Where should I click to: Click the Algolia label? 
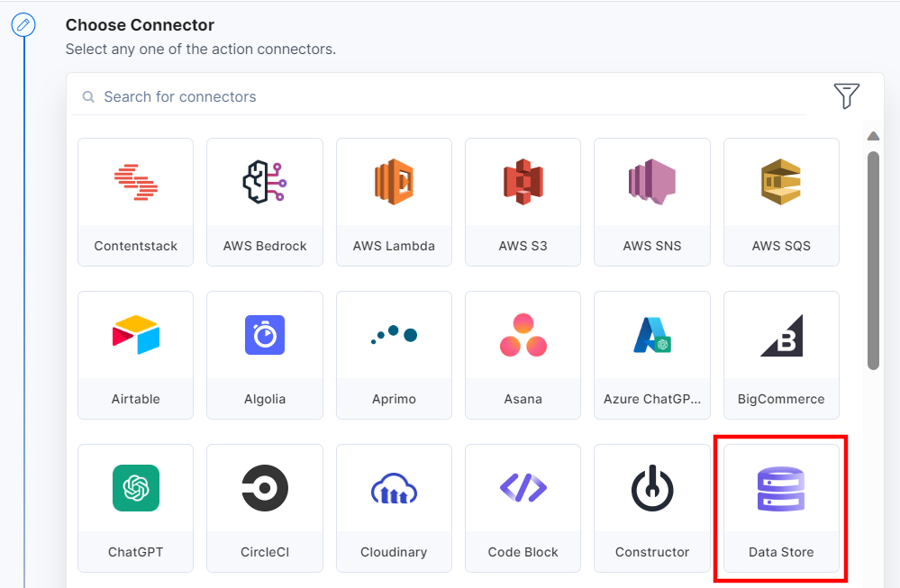point(265,399)
